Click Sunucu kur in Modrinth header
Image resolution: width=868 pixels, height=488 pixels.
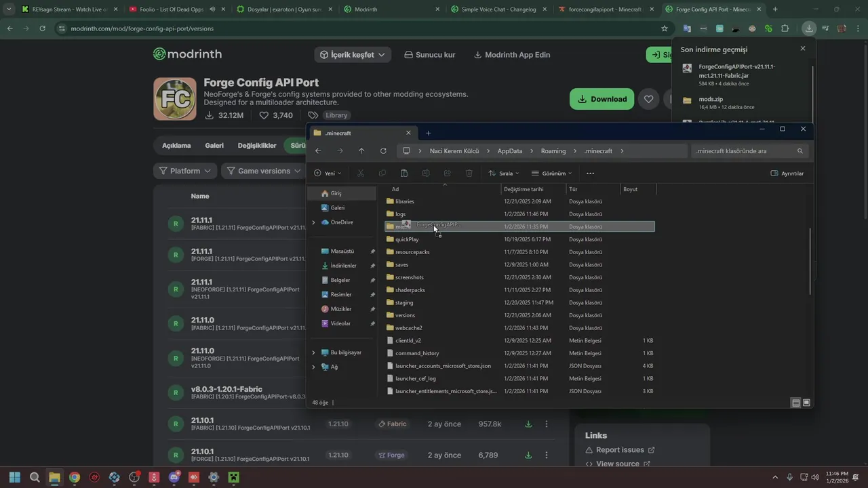point(429,55)
